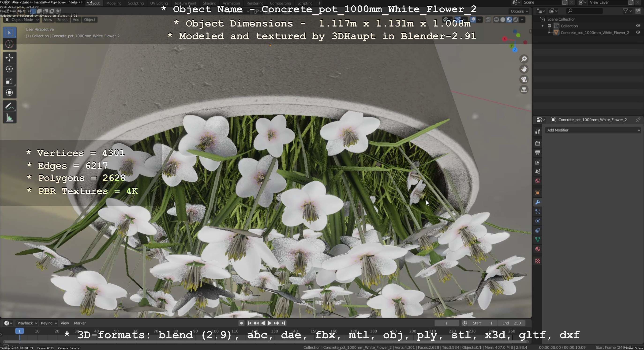Open the Physics properties tab
The height and width of the screenshot is (350, 644).
click(x=538, y=221)
